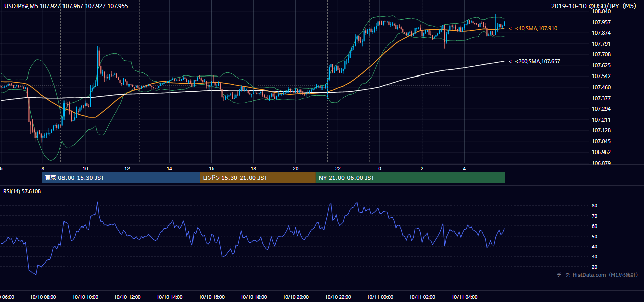Click price axis value 106.962
Viewport: 644px width, 302px height.
(x=602, y=152)
